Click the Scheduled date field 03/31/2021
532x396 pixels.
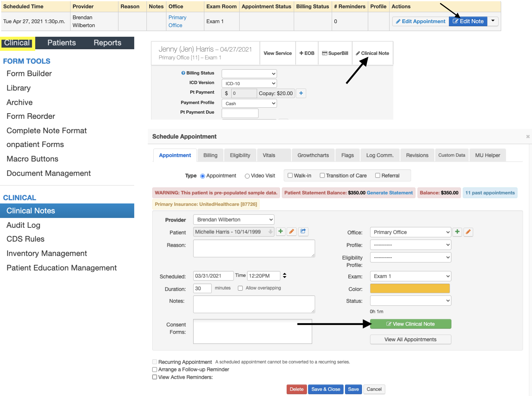213,276
